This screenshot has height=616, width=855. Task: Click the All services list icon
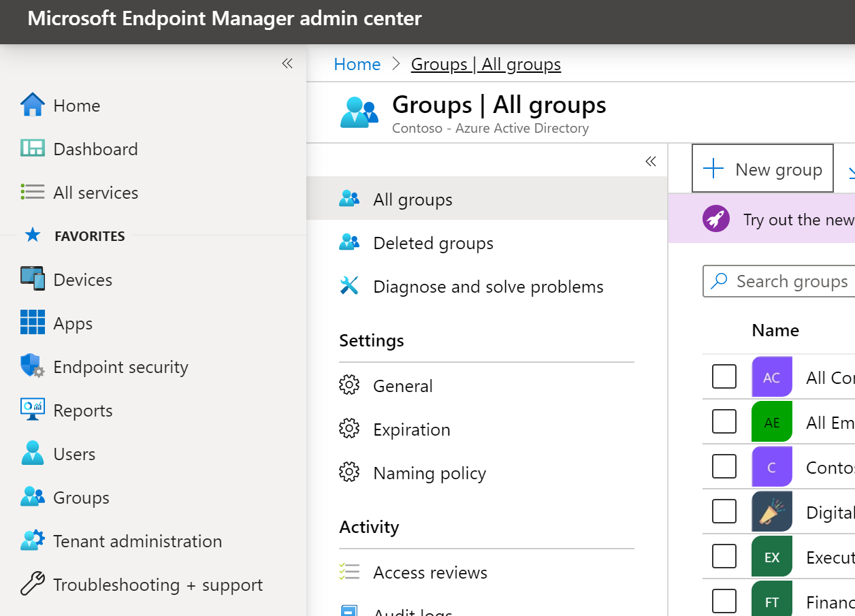coord(33,193)
